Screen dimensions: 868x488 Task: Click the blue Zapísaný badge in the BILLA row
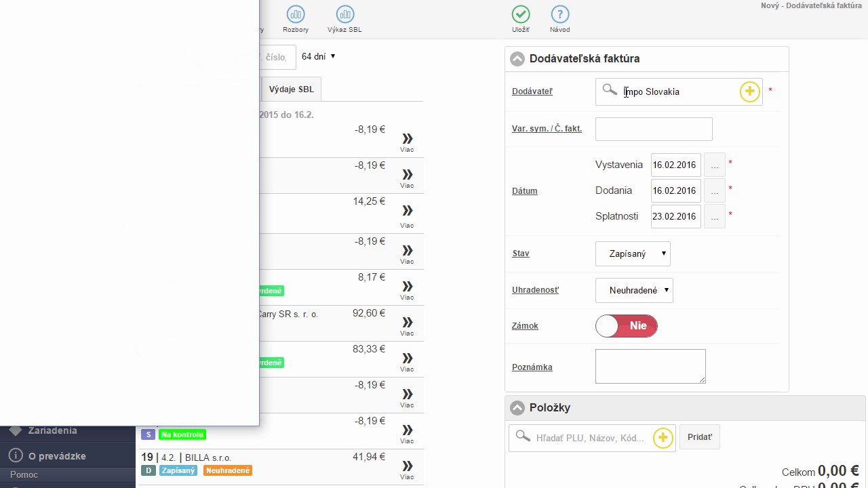tap(178, 470)
